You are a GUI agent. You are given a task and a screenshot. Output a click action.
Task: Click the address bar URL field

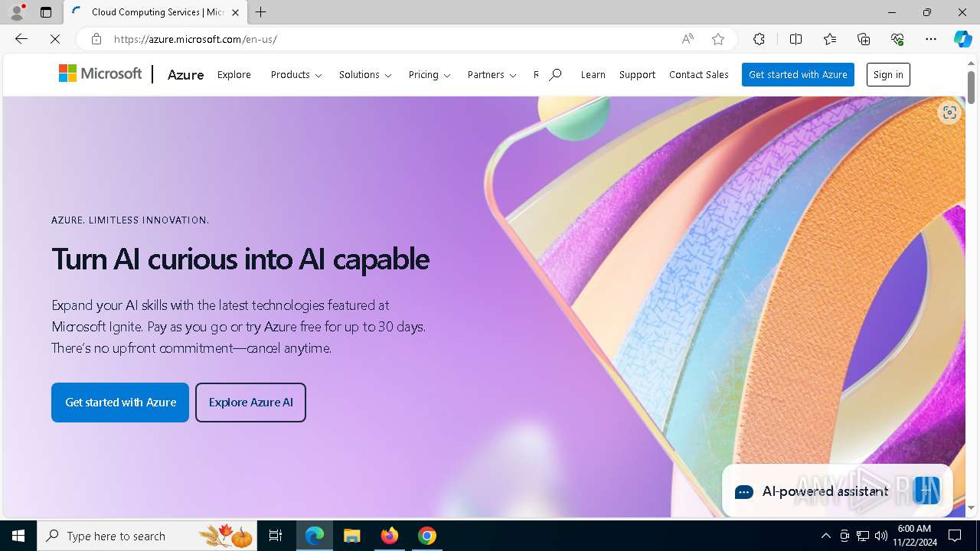390,39
